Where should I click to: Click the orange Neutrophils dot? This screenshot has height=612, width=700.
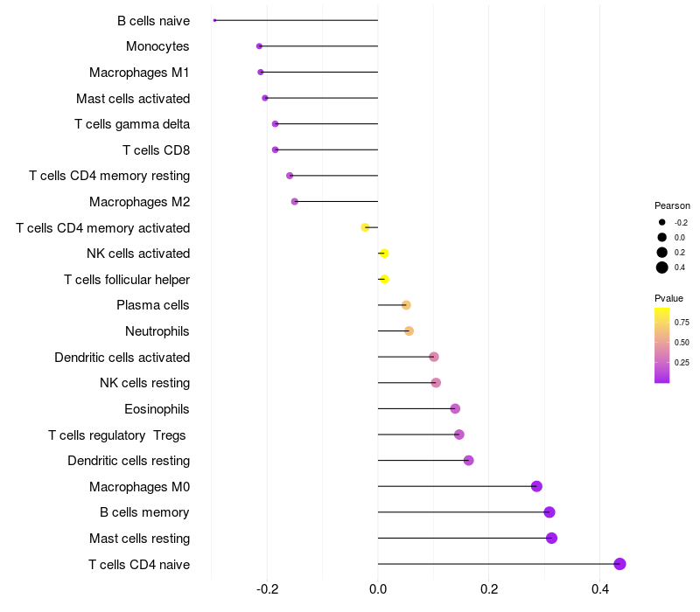pos(409,331)
